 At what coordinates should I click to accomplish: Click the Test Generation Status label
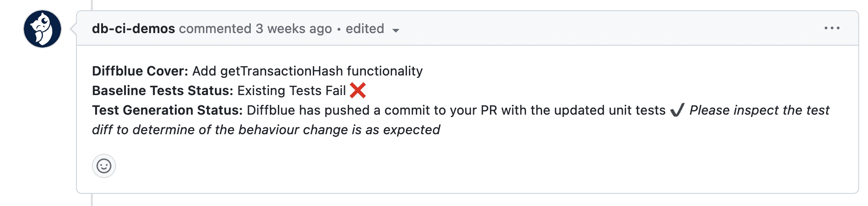click(x=167, y=110)
